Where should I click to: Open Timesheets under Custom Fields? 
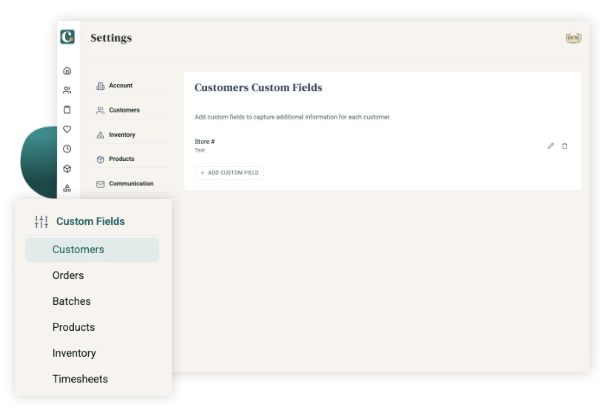(x=80, y=379)
